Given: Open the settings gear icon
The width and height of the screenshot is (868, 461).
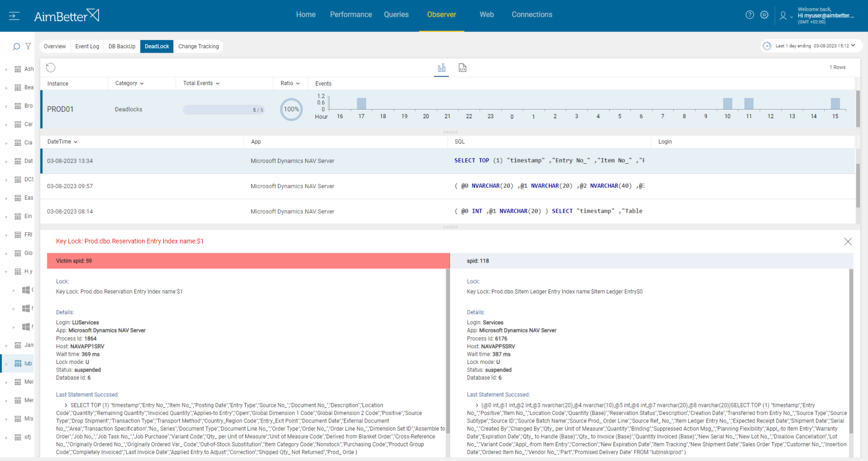Looking at the screenshot, I should point(764,15).
